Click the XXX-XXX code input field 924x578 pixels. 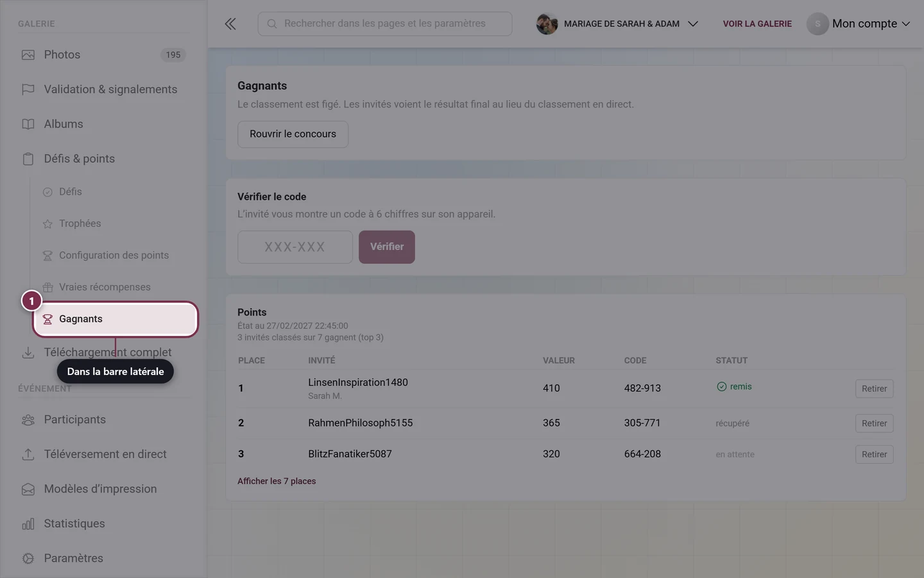point(295,247)
